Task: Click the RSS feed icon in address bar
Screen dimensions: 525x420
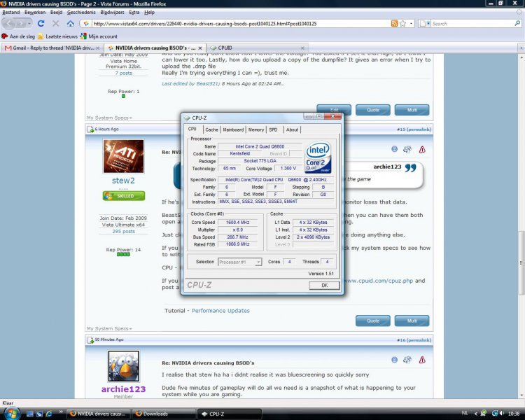Action: [x=394, y=23]
